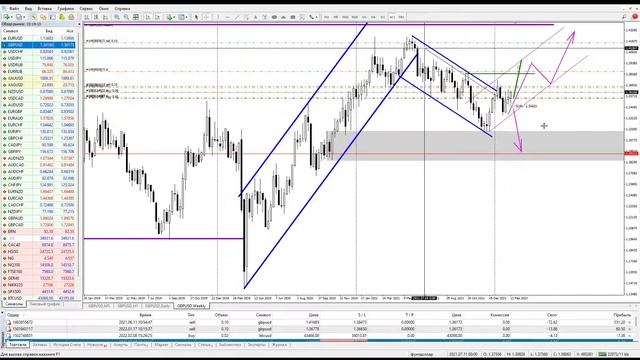Open a new chart from the toolbar
This screenshot has width=640, height=360.
[x=6, y=17]
